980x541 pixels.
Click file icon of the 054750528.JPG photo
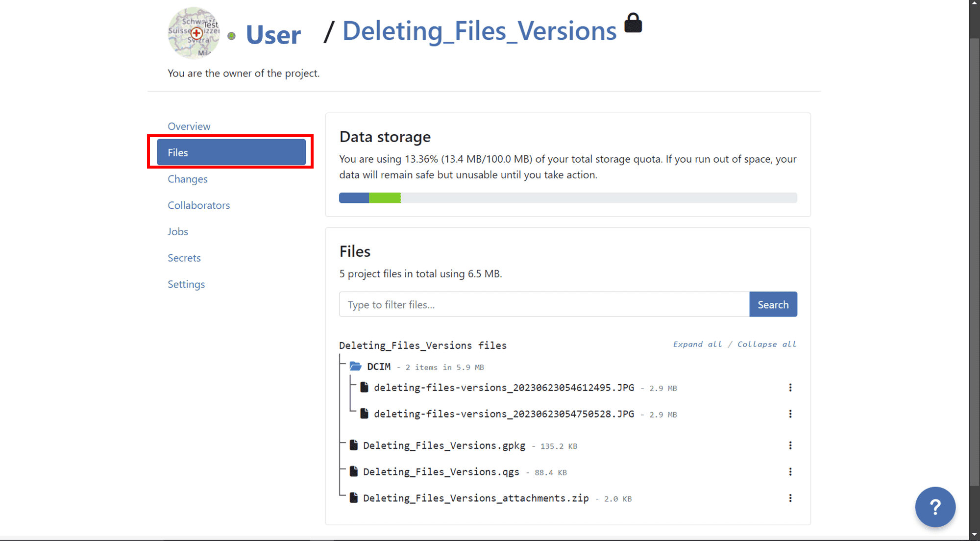click(x=364, y=414)
